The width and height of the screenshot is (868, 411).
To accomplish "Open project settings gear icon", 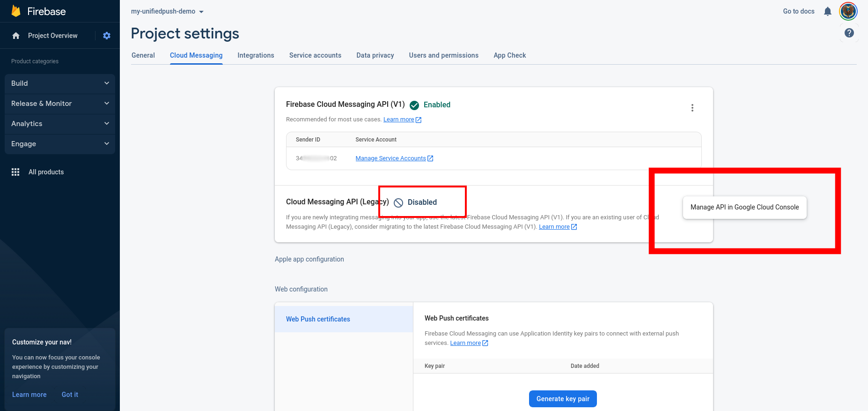I will [x=107, y=36].
